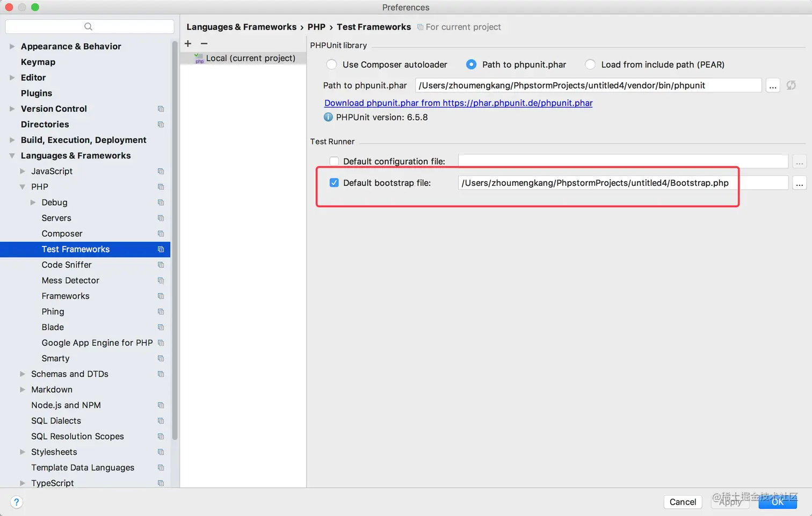812x516 pixels.
Task: Click project-level icon beside Code Sniffer
Action: [x=161, y=265]
